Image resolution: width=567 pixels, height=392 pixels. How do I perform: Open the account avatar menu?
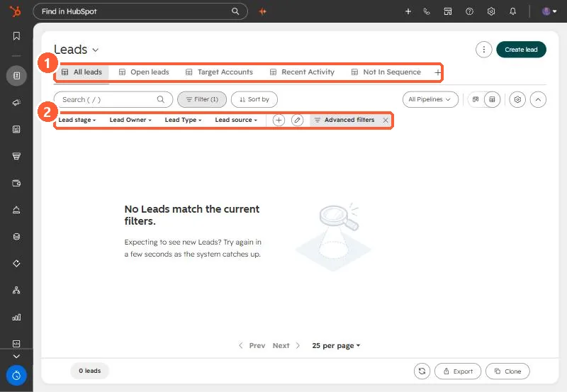click(x=549, y=11)
